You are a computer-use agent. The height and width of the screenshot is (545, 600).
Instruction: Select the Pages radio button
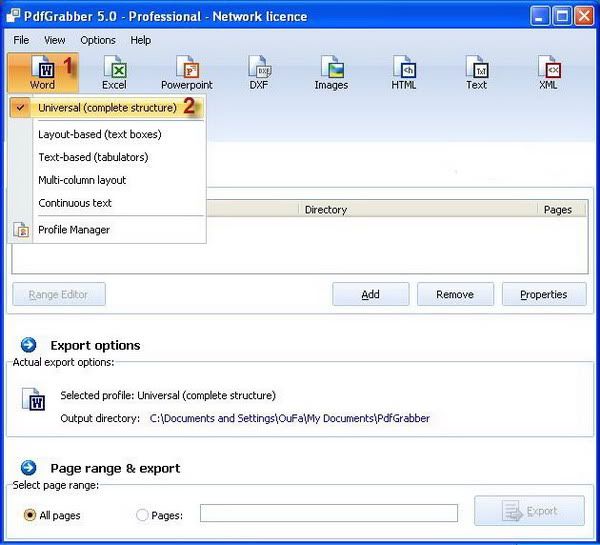click(142, 515)
